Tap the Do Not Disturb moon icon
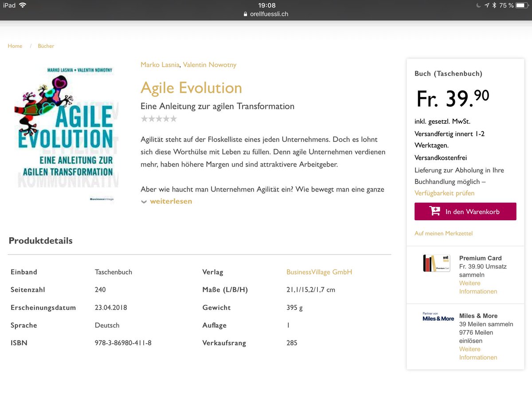 (478, 5)
